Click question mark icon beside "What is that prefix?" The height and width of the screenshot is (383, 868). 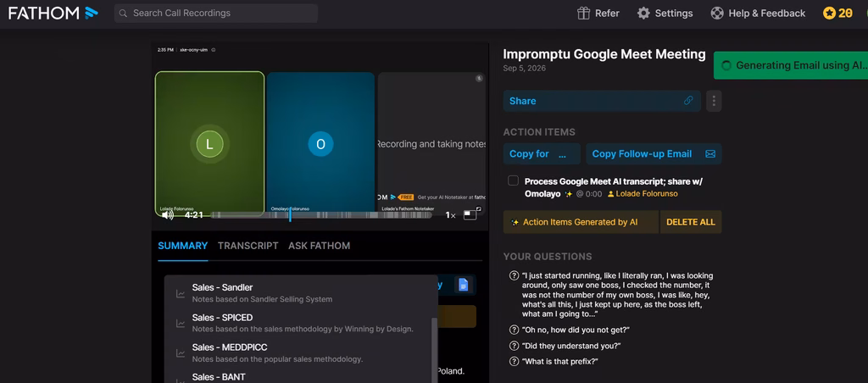514,362
